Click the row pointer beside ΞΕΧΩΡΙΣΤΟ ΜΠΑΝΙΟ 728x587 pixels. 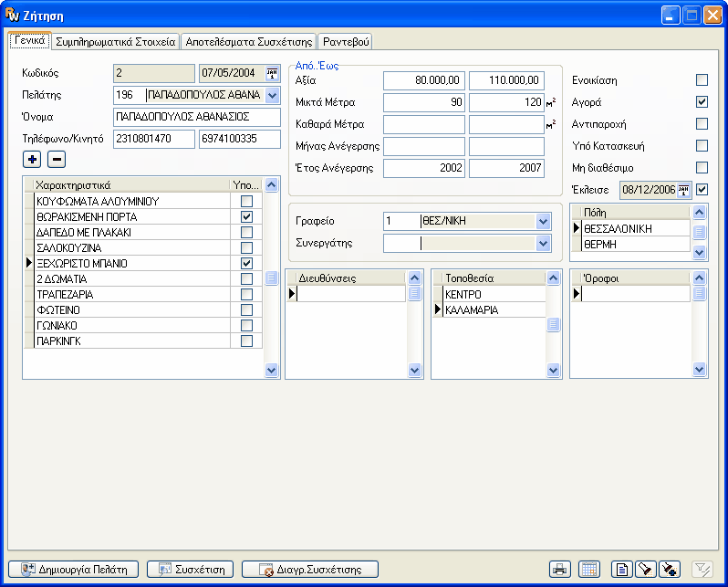29,263
